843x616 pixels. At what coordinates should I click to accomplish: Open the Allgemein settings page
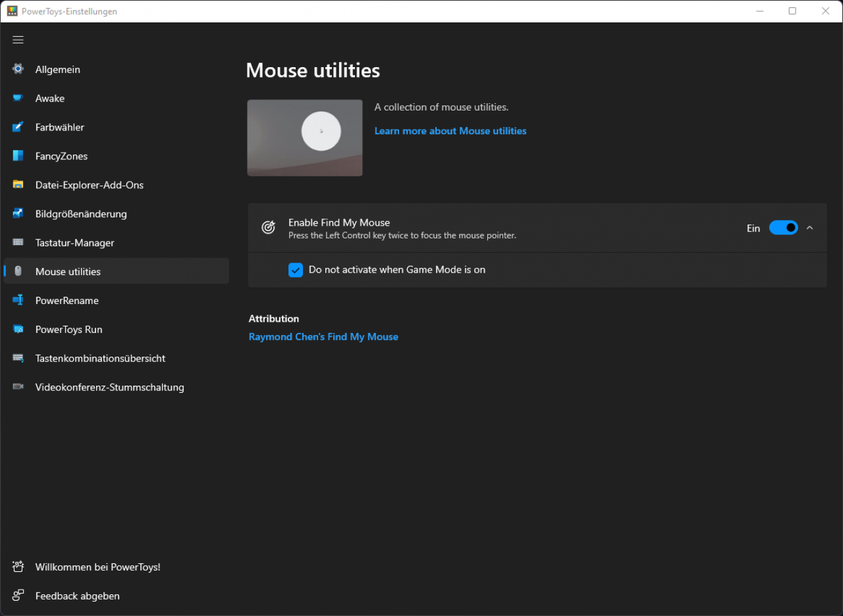[x=116, y=69]
